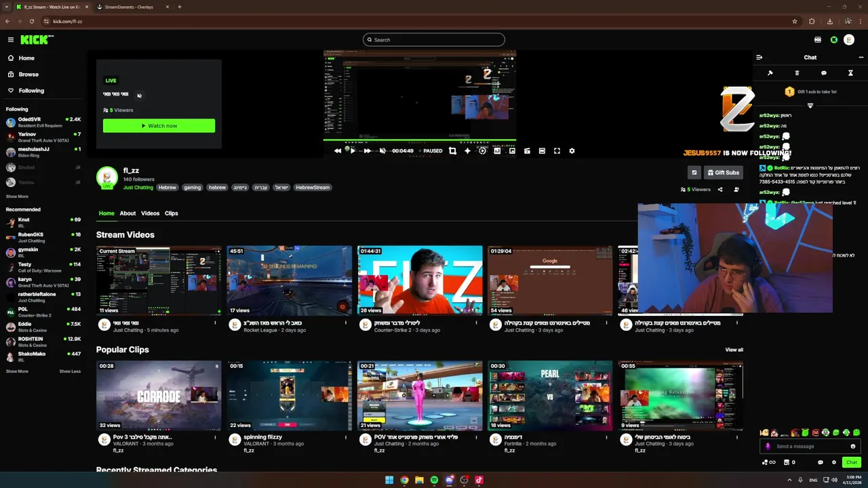Show hidden system tray icons

pyautogui.click(x=790, y=480)
